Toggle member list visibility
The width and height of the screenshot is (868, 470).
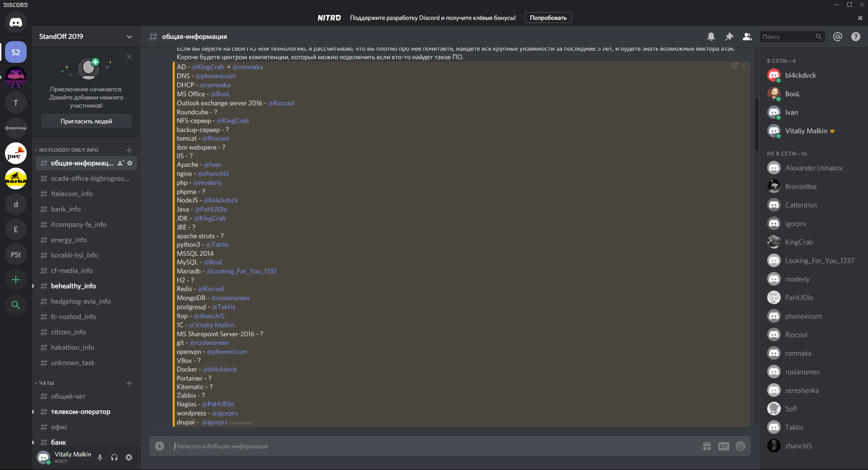(747, 37)
